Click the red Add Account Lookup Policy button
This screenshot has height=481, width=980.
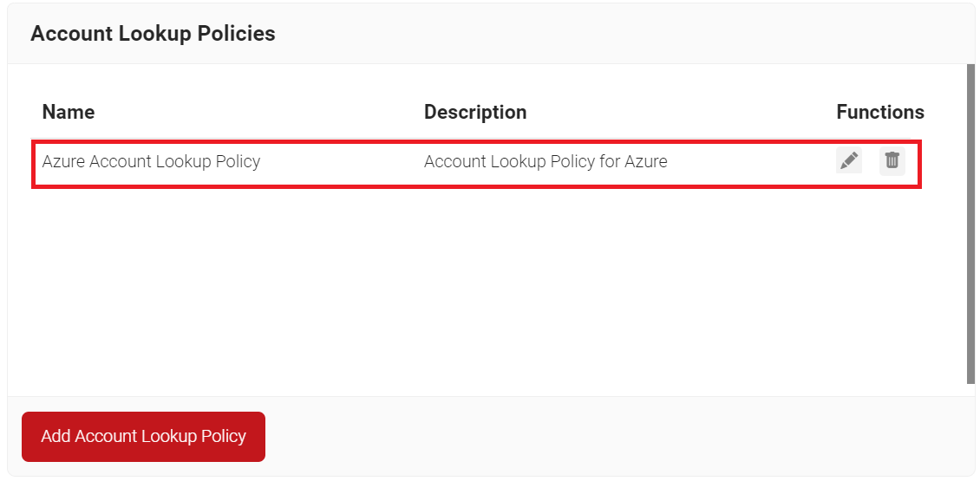click(x=143, y=436)
